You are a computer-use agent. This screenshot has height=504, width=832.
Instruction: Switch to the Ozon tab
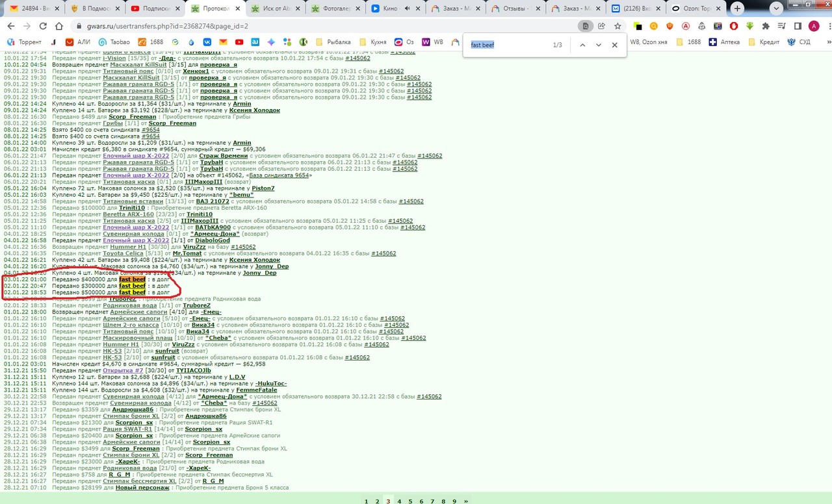tap(695, 8)
